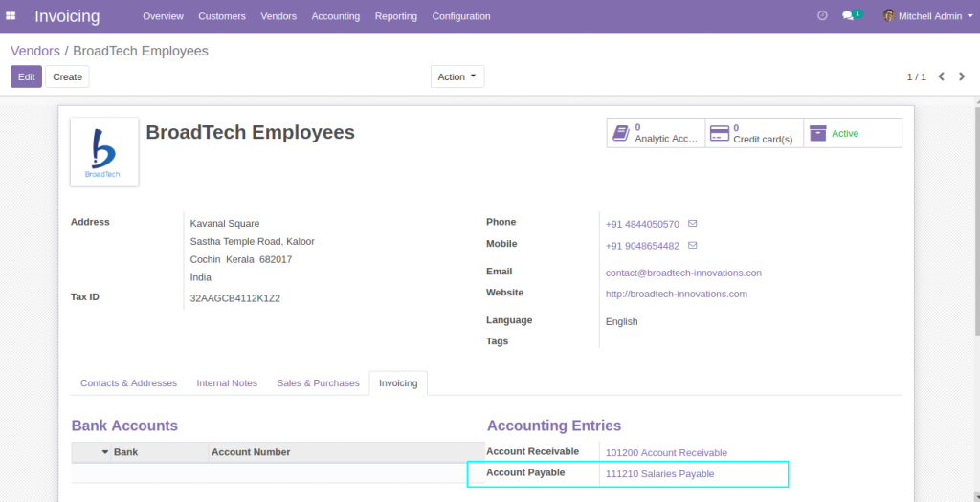
Task: Open the Vendors menu
Action: [x=278, y=16]
